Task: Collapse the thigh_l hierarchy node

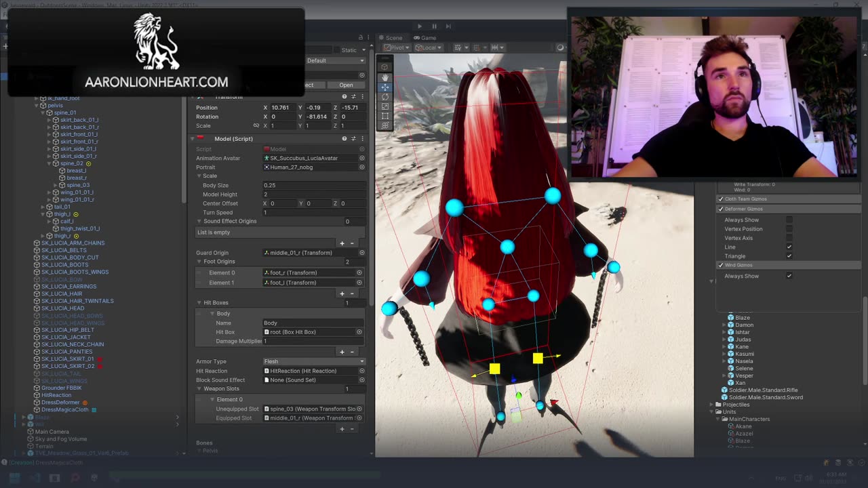Action: (43, 214)
